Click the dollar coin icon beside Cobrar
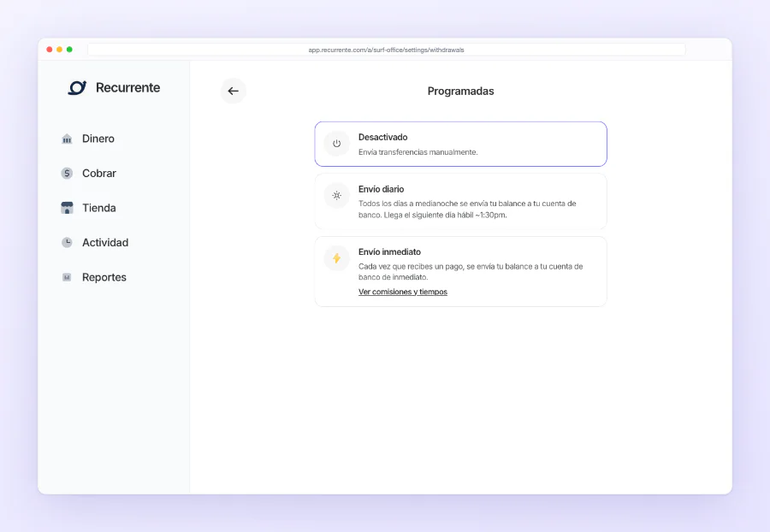 coord(67,174)
